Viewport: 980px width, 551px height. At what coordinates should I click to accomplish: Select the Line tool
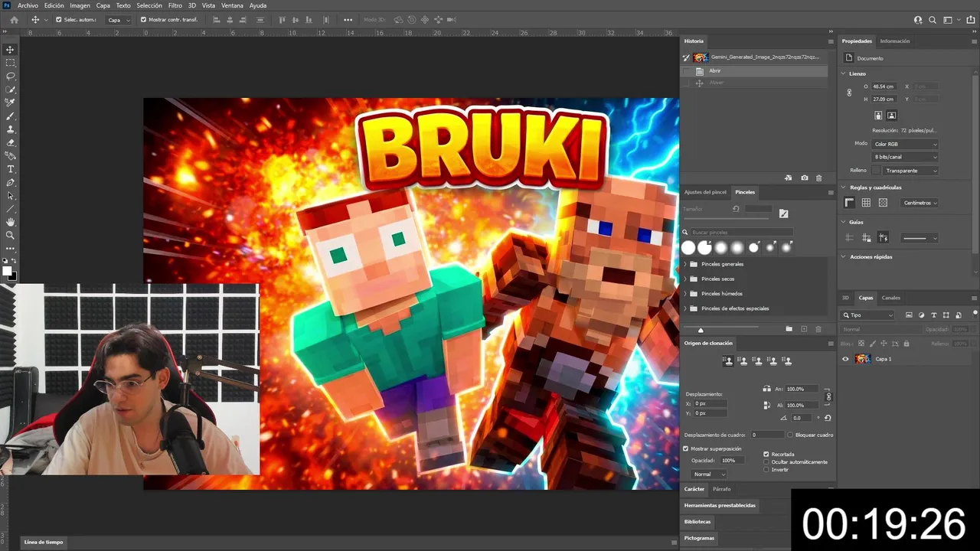pos(10,209)
